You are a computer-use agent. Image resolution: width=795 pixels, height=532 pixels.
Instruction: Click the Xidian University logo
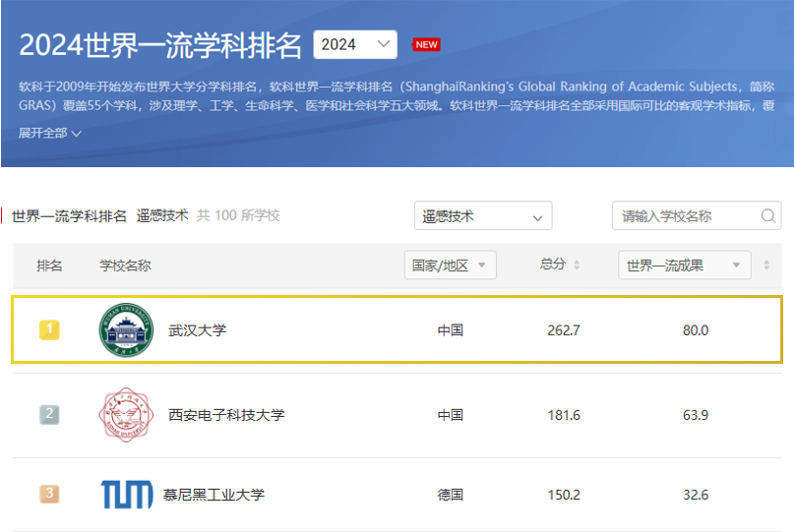[126, 414]
